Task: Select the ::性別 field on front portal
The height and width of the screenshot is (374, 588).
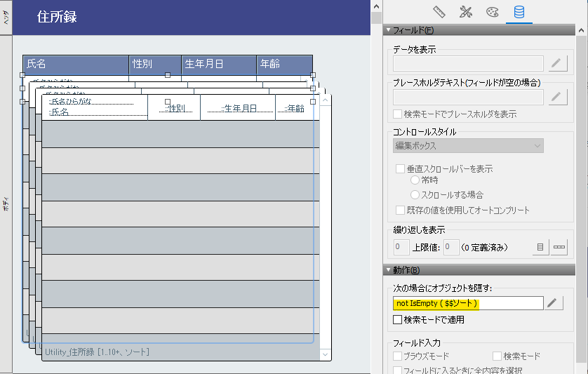Action: coord(176,109)
